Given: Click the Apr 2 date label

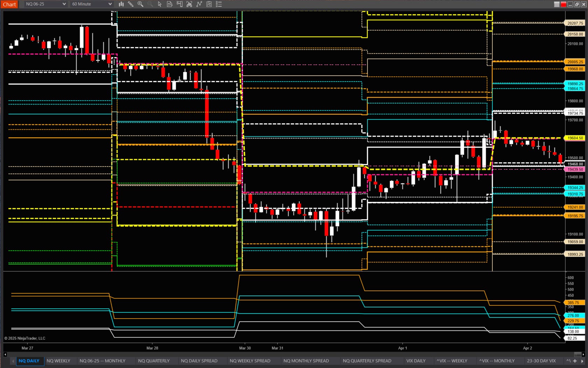Looking at the screenshot, I should (x=527, y=348).
